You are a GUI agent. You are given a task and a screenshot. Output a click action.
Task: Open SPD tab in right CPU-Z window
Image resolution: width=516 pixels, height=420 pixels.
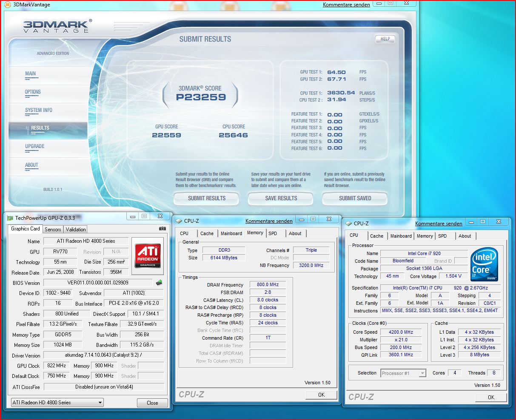pyautogui.click(x=443, y=236)
